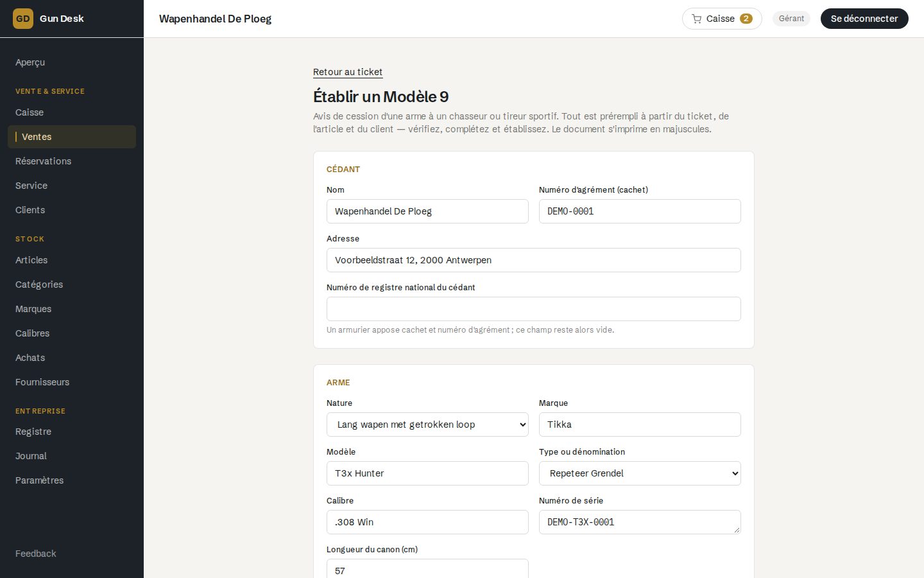Open Calibres in the sidebar

(x=72, y=333)
